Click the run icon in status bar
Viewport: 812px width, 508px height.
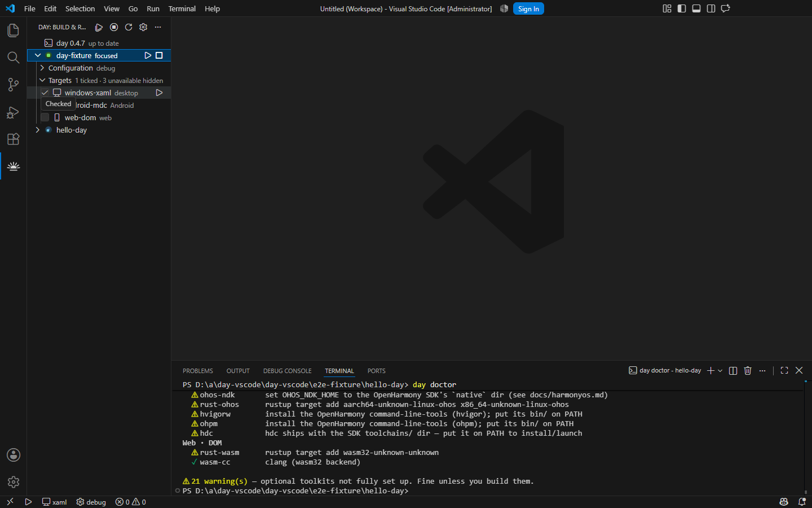click(x=28, y=502)
